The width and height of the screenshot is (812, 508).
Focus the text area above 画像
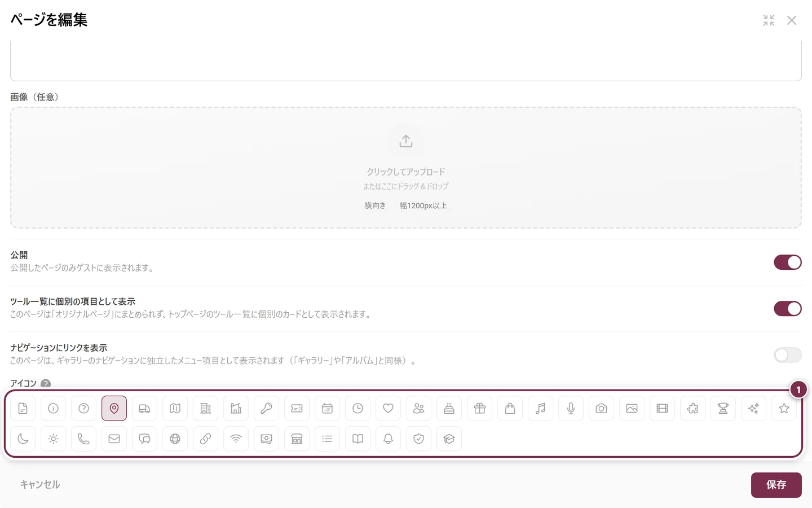pos(406,60)
